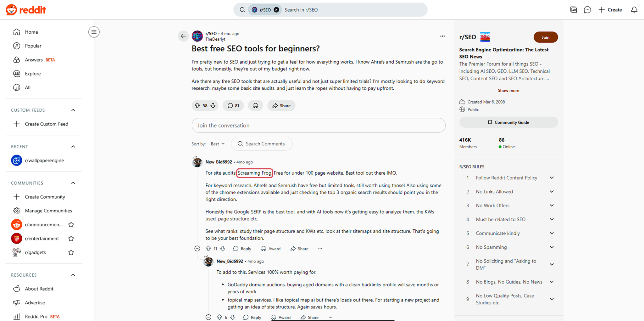This screenshot has width=644, height=321.
Task: Open r/gadgets community
Action: point(35,252)
